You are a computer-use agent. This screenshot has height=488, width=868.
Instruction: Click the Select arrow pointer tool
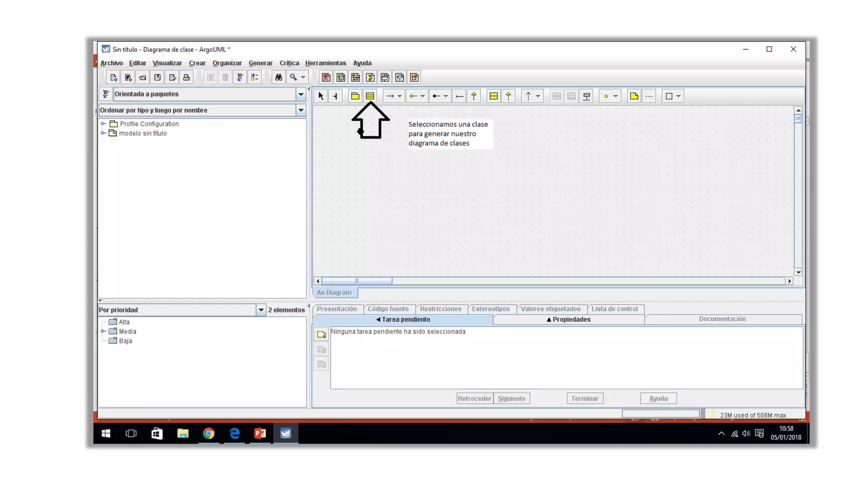pyautogui.click(x=321, y=96)
